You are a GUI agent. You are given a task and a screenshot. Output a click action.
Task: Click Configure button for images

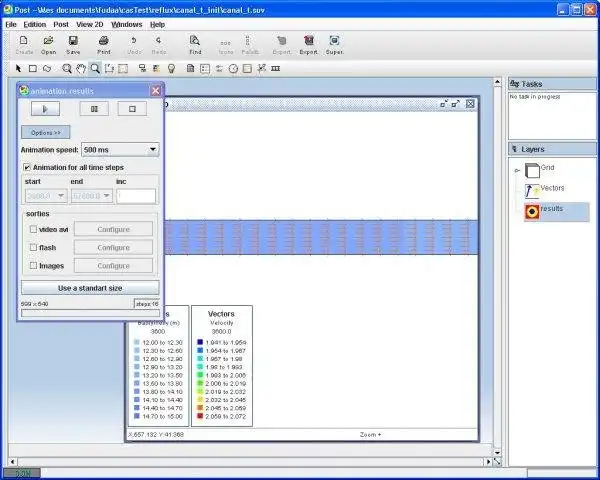coord(113,265)
